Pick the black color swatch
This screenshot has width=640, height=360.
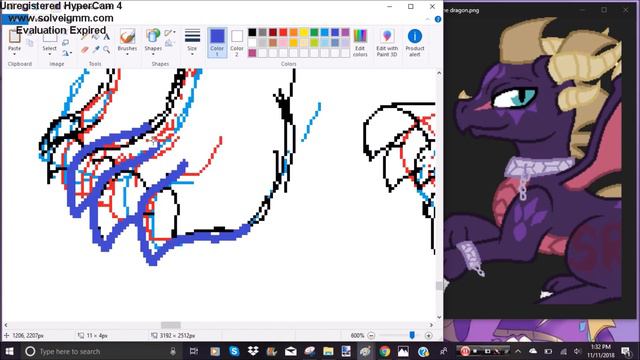252,32
